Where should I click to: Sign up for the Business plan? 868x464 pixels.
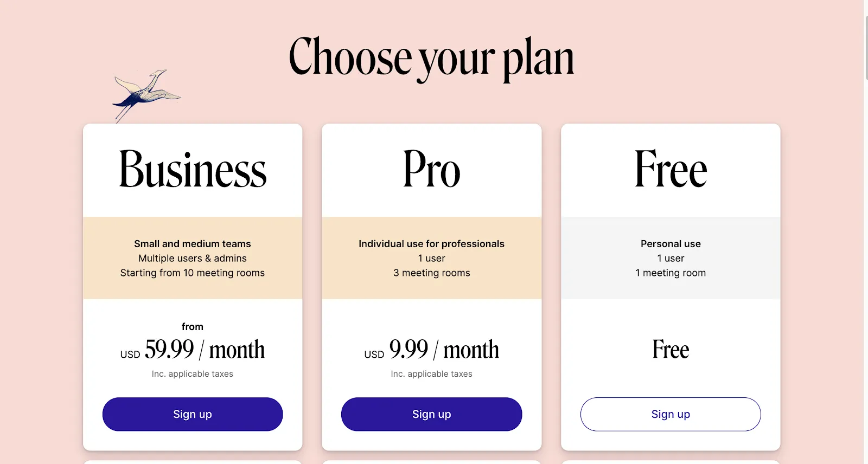[193, 414]
